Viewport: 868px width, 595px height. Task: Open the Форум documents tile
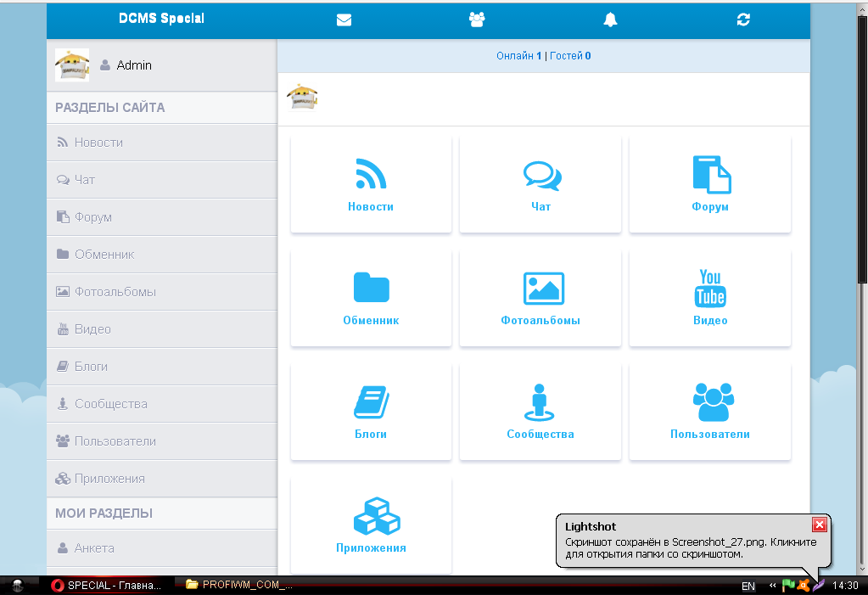[x=710, y=184]
